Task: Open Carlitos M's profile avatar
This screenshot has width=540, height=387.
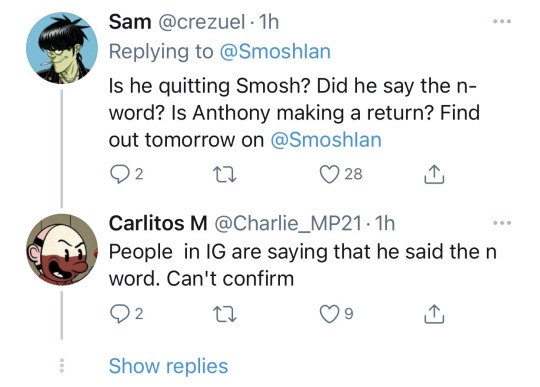Action: 62,250
